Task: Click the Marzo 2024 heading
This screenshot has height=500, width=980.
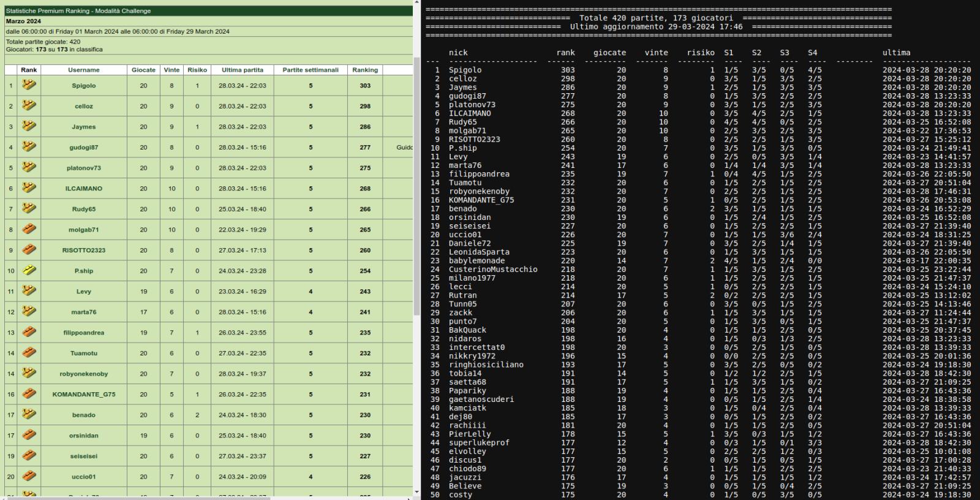Action: click(x=23, y=21)
